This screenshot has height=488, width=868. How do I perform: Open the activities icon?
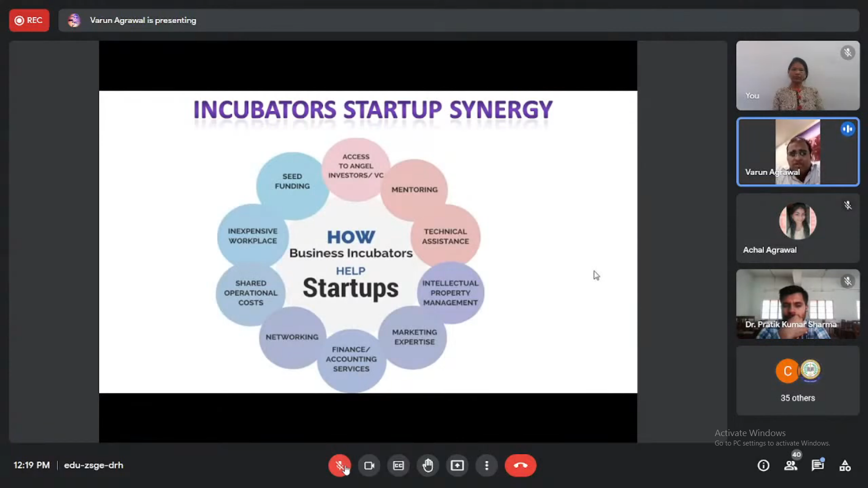(844, 465)
